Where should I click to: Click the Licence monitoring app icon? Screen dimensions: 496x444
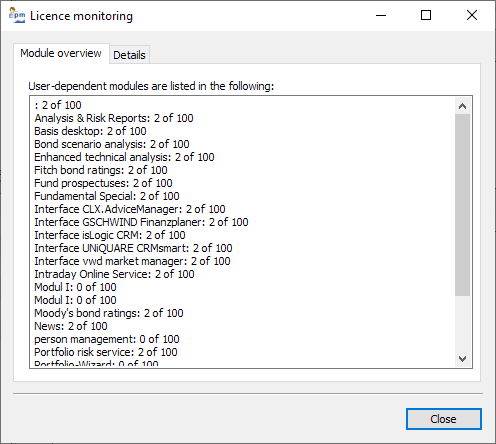pos(17,15)
